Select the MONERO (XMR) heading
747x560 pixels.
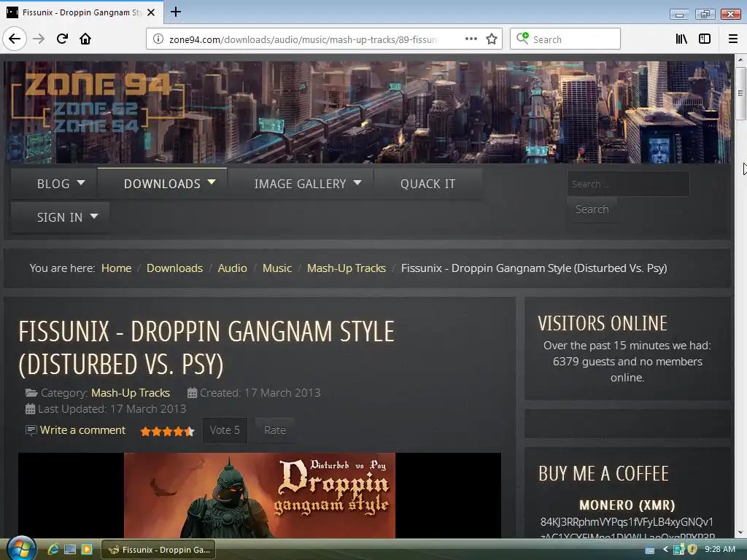(x=627, y=505)
